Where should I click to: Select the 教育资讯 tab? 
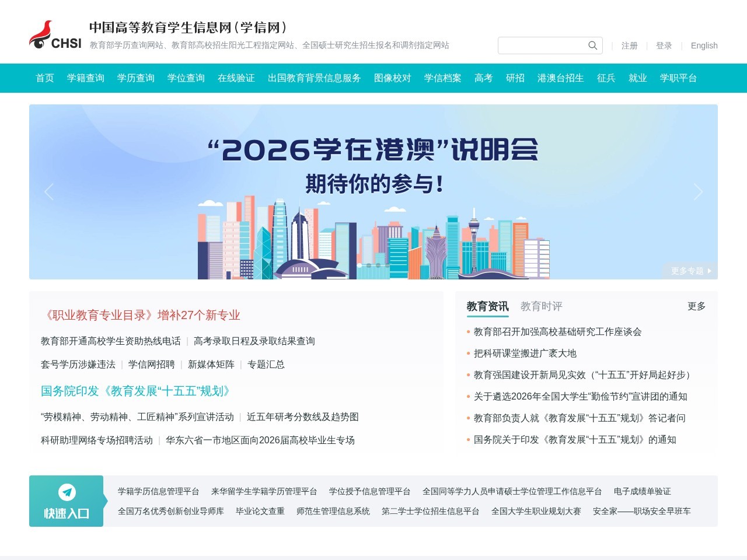[x=488, y=306]
